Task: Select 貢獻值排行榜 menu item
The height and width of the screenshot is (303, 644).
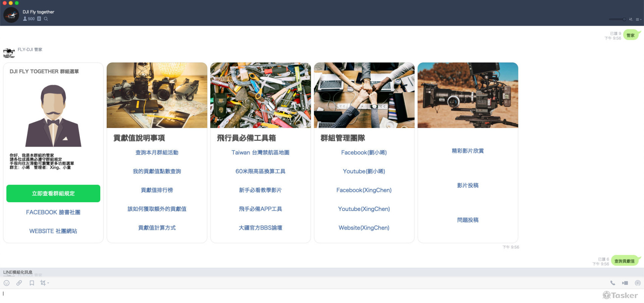Action: point(157,190)
